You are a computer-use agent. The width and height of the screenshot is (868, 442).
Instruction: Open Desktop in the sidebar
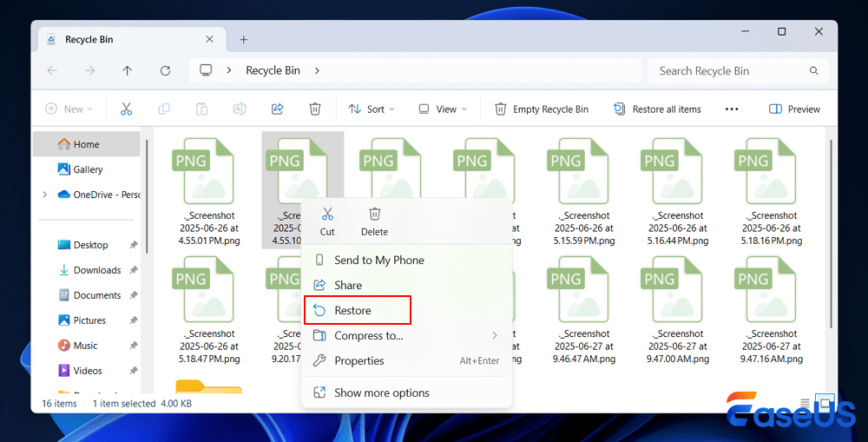[87, 245]
